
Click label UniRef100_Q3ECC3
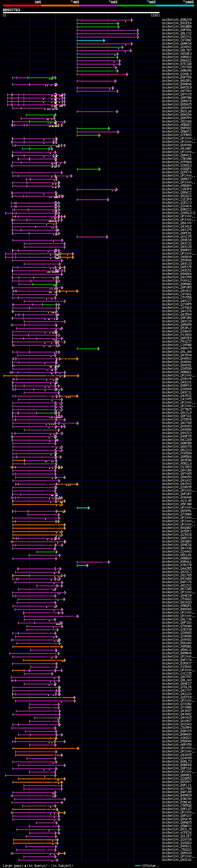(177, 203)
